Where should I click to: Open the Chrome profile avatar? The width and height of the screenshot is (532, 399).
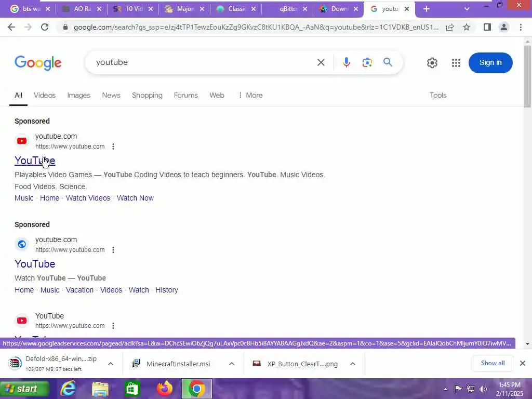pyautogui.click(x=504, y=27)
